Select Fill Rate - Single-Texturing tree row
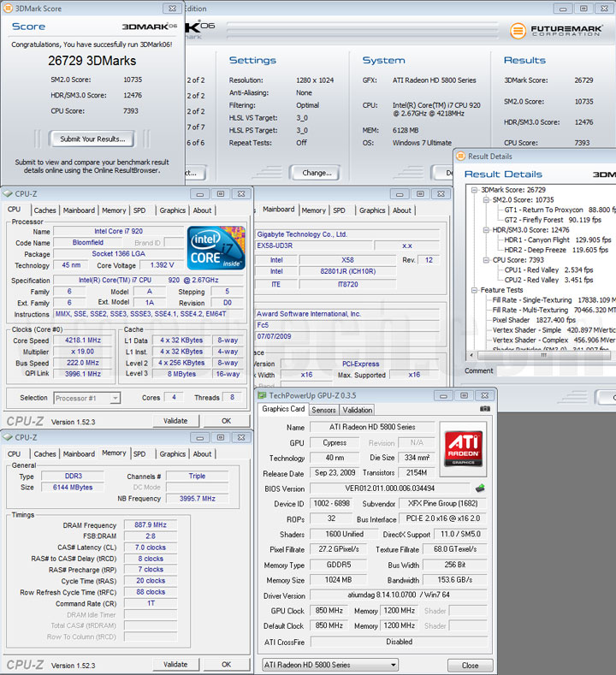616x675 pixels. [x=554, y=300]
